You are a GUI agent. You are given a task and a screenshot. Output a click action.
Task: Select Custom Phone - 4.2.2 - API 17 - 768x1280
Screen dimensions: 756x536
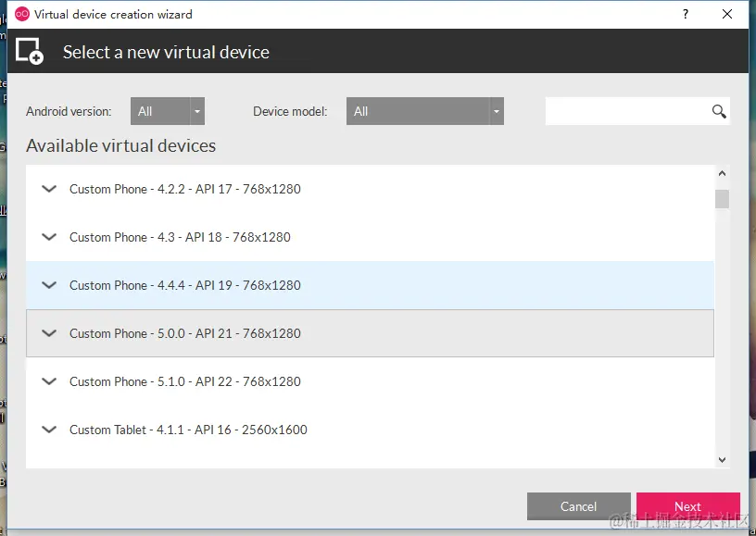370,189
